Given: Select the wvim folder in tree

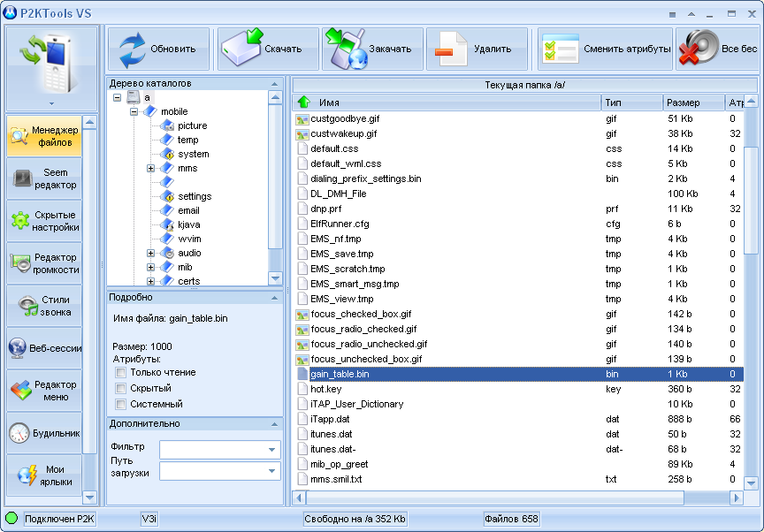Looking at the screenshot, I should coord(189,239).
